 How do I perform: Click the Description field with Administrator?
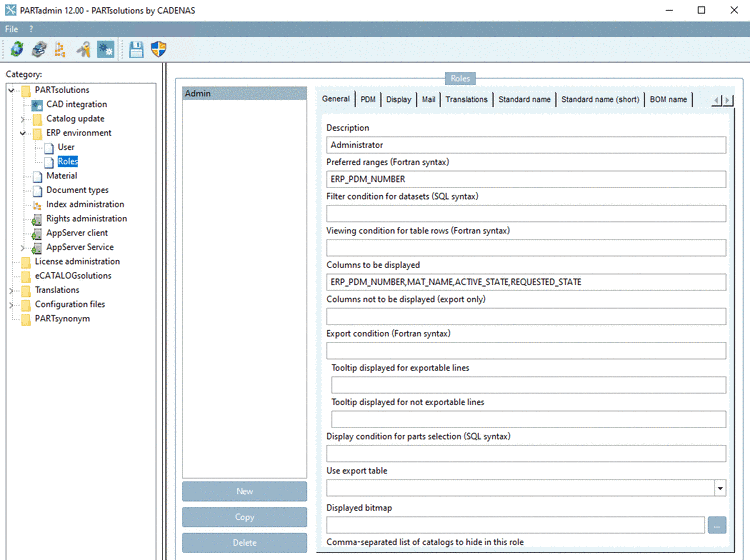[526, 145]
